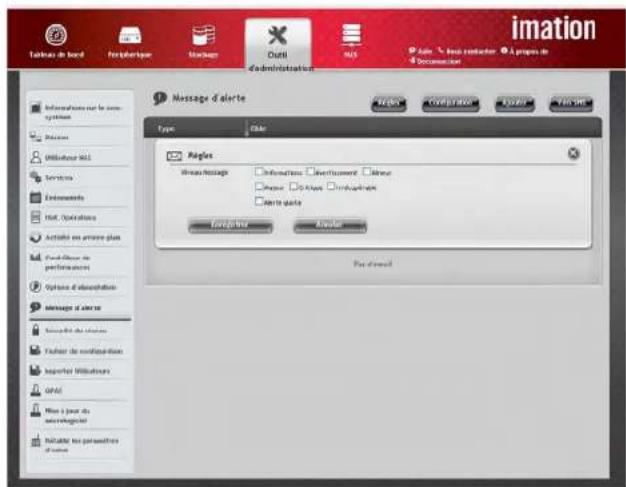Click the Règles button
Image resolution: width=626 pixels, height=487 pixels.
(388, 104)
